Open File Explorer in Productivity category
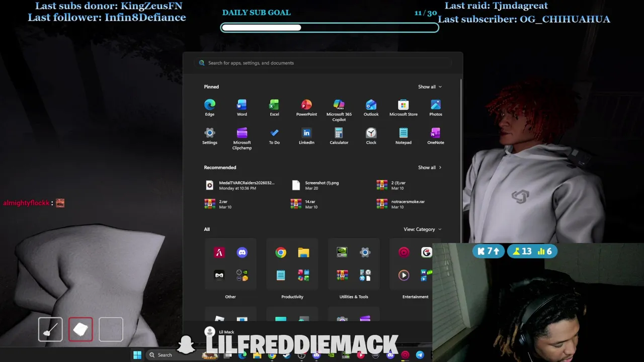The image size is (644, 362). (303, 252)
